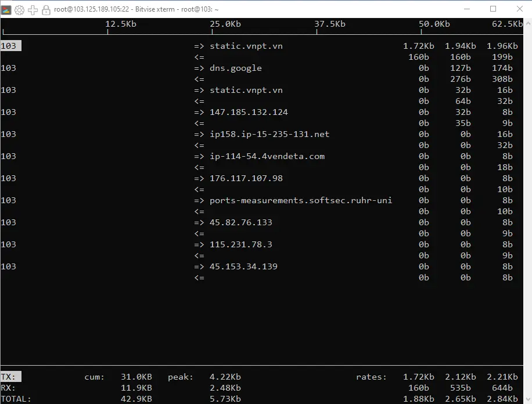Click the 5.73Kb peak total value
Image resolution: width=532 pixels, height=404 pixels.
pos(225,399)
